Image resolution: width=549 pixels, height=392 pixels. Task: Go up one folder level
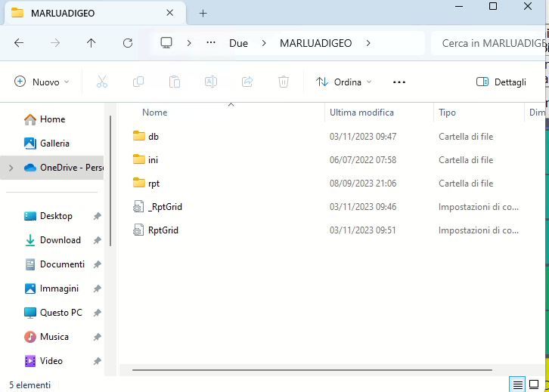91,43
